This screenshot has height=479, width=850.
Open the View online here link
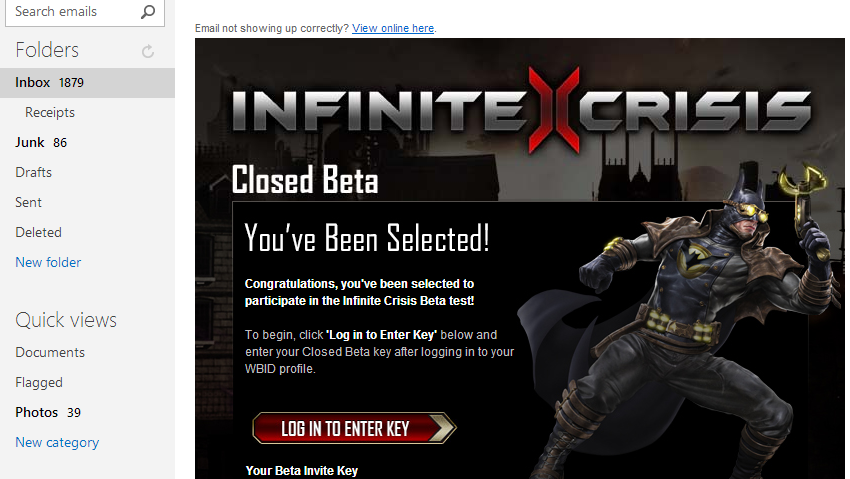pos(393,28)
